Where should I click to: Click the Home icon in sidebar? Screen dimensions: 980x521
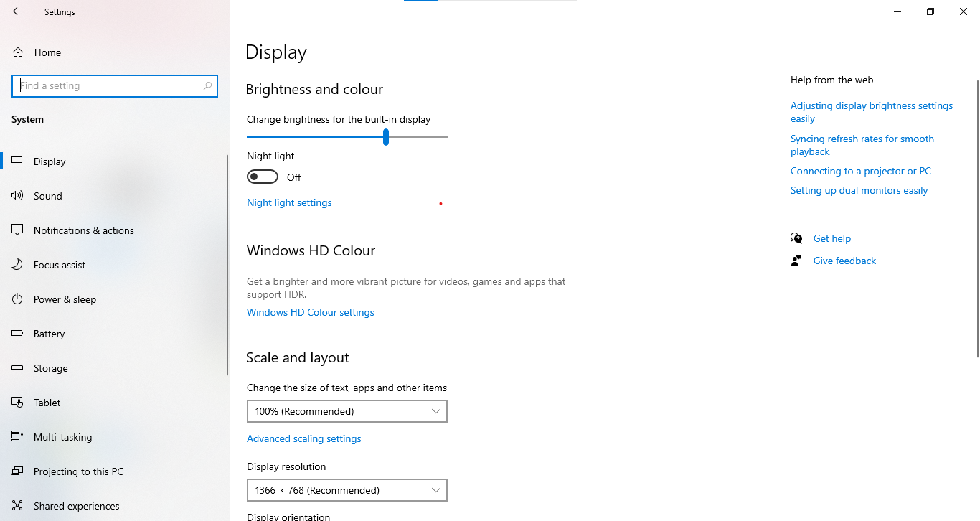[18, 52]
